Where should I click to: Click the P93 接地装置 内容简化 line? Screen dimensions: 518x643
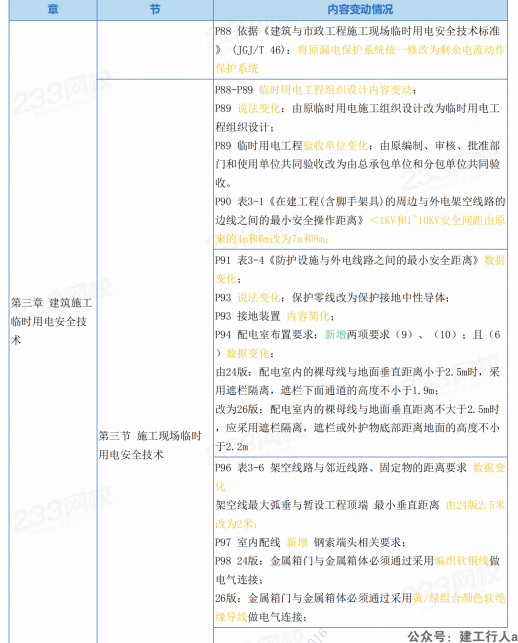pos(275,316)
